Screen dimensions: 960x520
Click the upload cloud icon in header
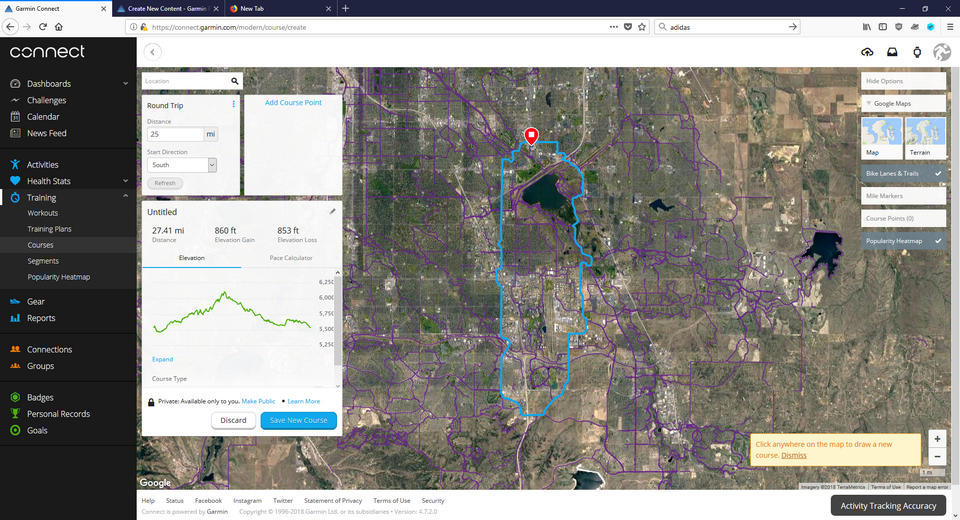coord(866,52)
